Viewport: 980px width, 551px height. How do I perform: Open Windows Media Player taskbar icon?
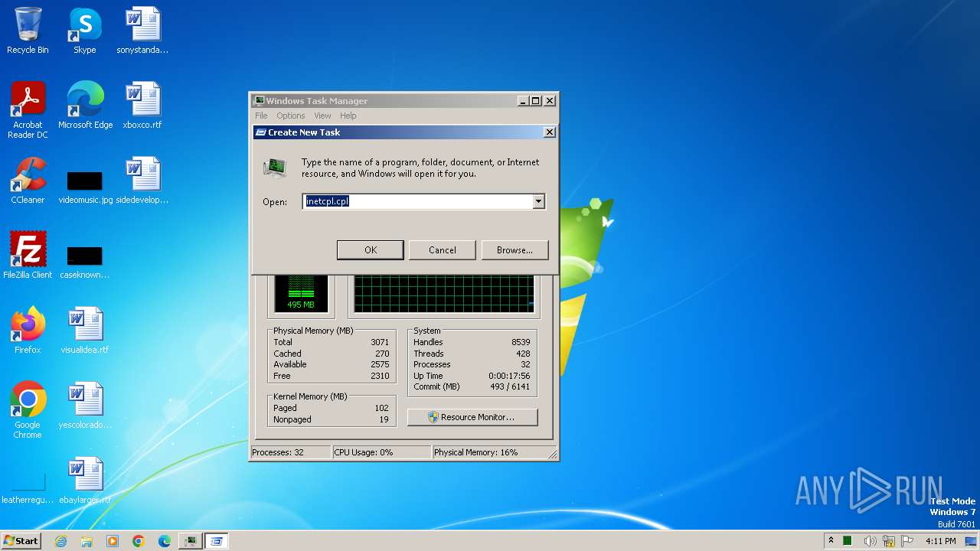pos(113,541)
